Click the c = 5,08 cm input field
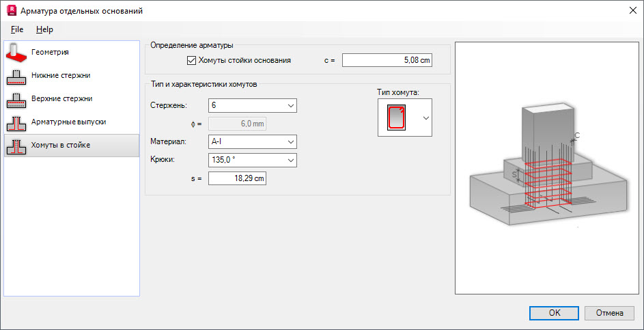This screenshot has width=644, height=330. pyautogui.click(x=387, y=60)
